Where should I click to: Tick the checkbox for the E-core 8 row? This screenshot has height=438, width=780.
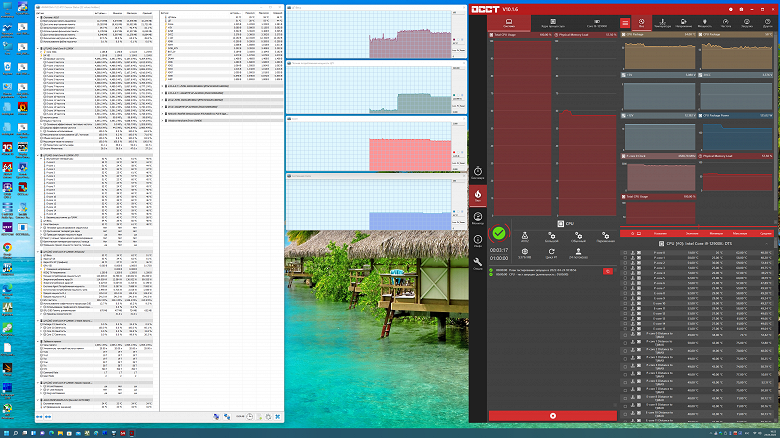[625, 293]
